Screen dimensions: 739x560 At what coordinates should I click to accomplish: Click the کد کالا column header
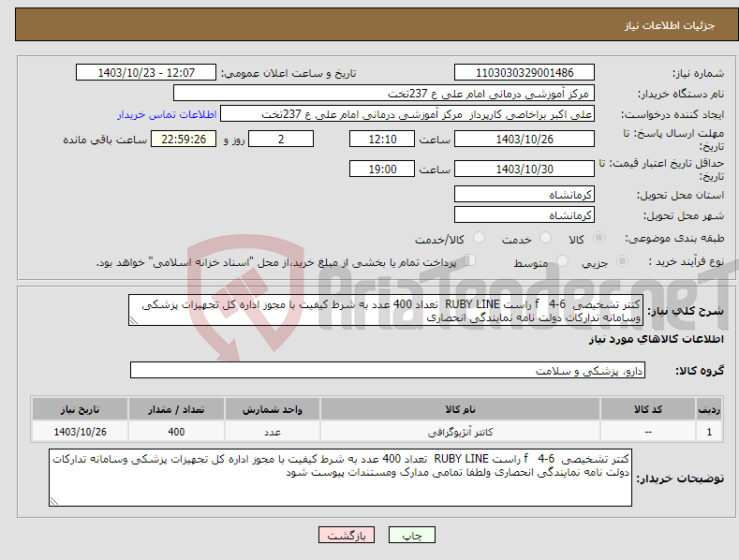pos(648,409)
